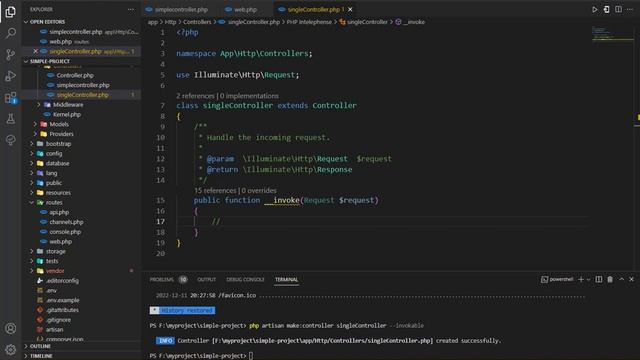Screen dimensions: 640x360
Task: Toggle split editor layout icon
Action: (618, 9)
